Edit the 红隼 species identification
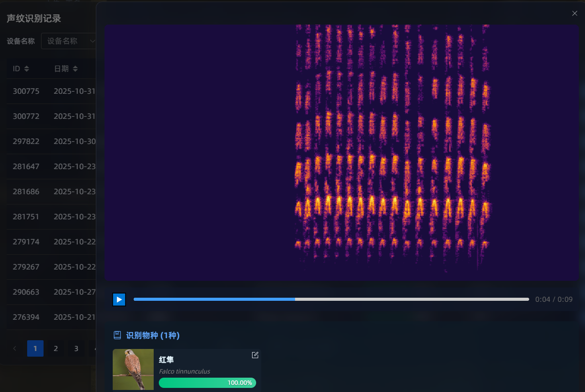Image resolution: width=585 pixels, height=392 pixels. coord(255,355)
